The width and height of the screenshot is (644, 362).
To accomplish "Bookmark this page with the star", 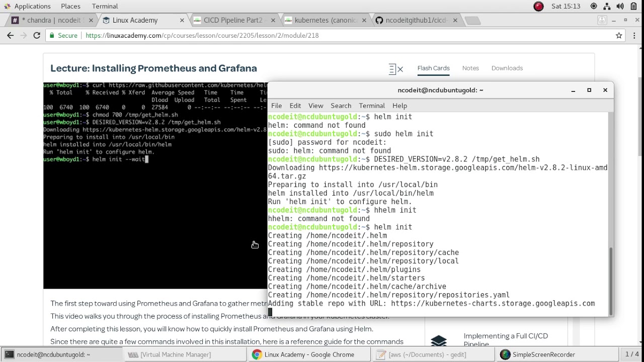I will tap(619, 35).
